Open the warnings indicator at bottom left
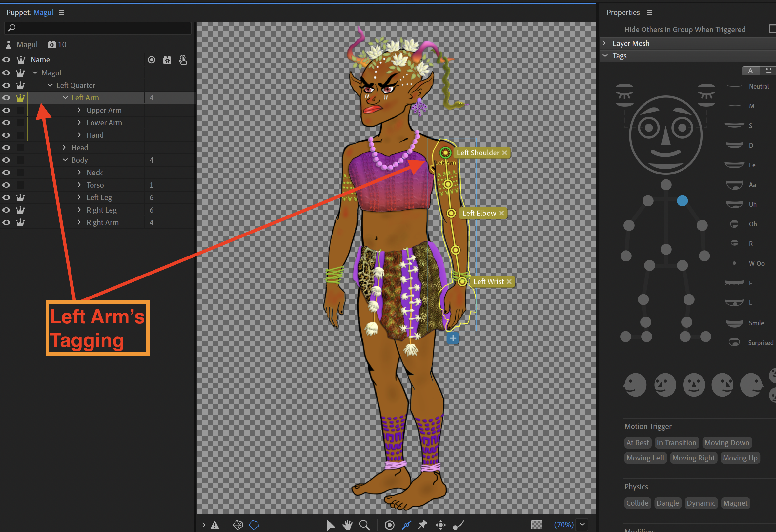This screenshot has height=532, width=776. pos(215,525)
